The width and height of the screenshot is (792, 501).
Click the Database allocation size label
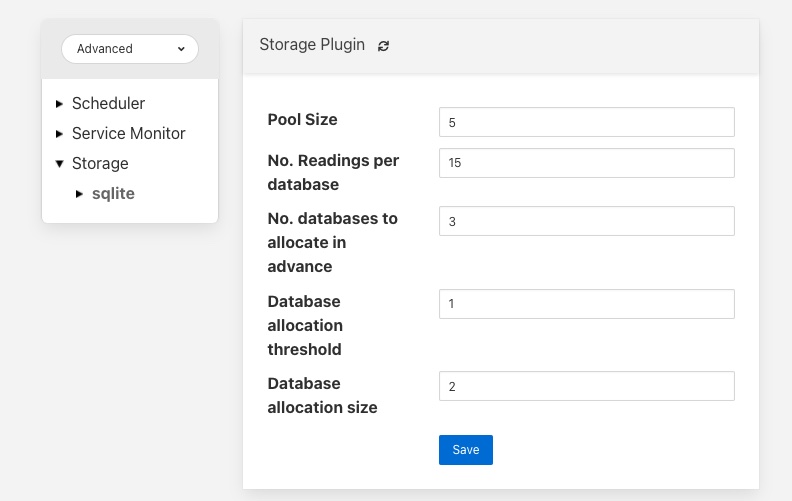pyautogui.click(x=322, y=395)
